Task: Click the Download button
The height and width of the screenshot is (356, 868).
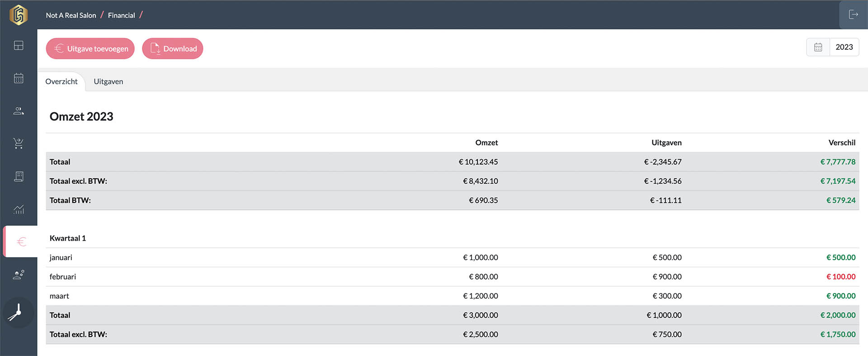Action: point(173,48)
